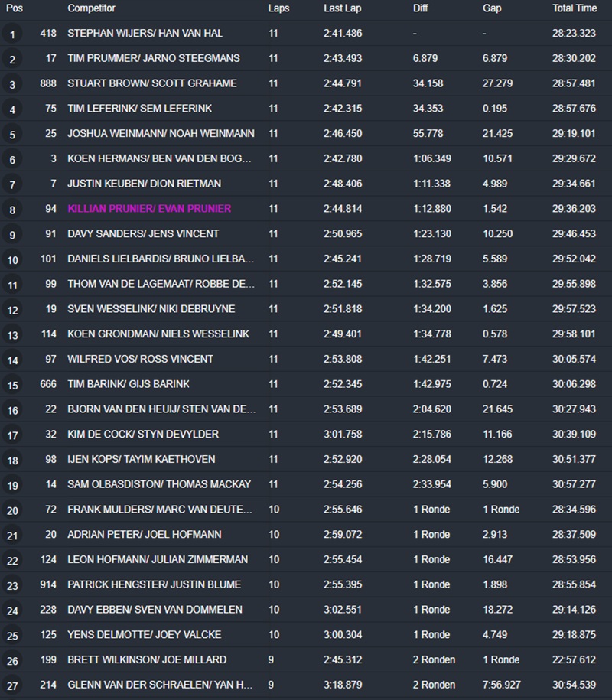Click the Diff column header
This screenshot has height=700, width=612.
421,8
